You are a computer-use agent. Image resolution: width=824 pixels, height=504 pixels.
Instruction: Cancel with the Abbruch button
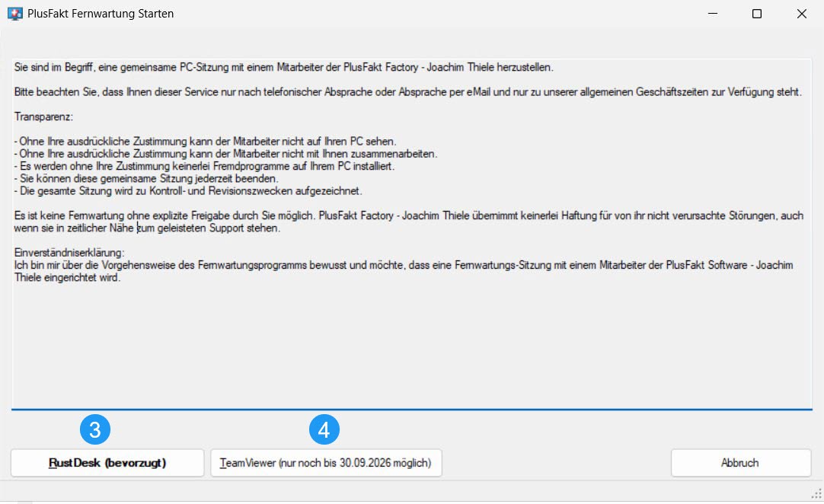coord(740,462)
